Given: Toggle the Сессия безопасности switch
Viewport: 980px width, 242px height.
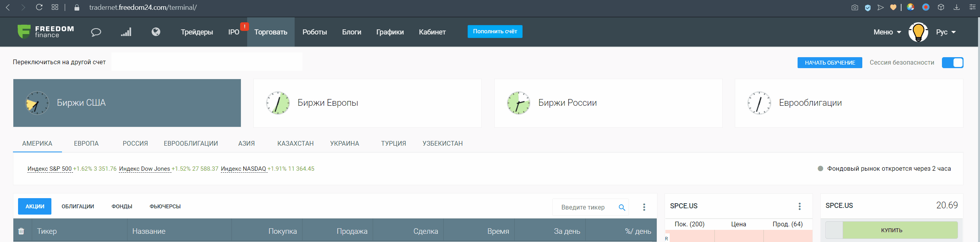Looking at the screenshot, I should (x=953, y=63).
